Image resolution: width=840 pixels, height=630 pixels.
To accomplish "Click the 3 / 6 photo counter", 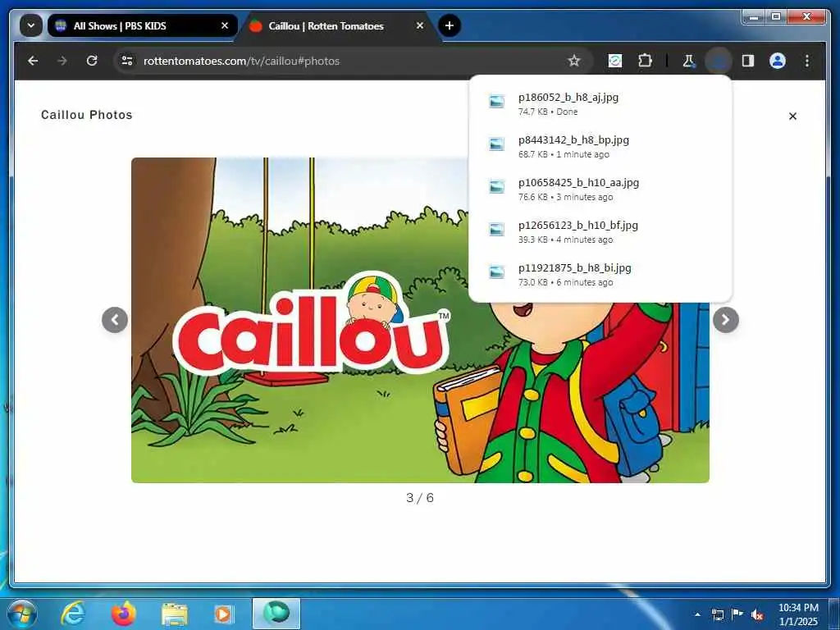I will (x=420, y=498).
